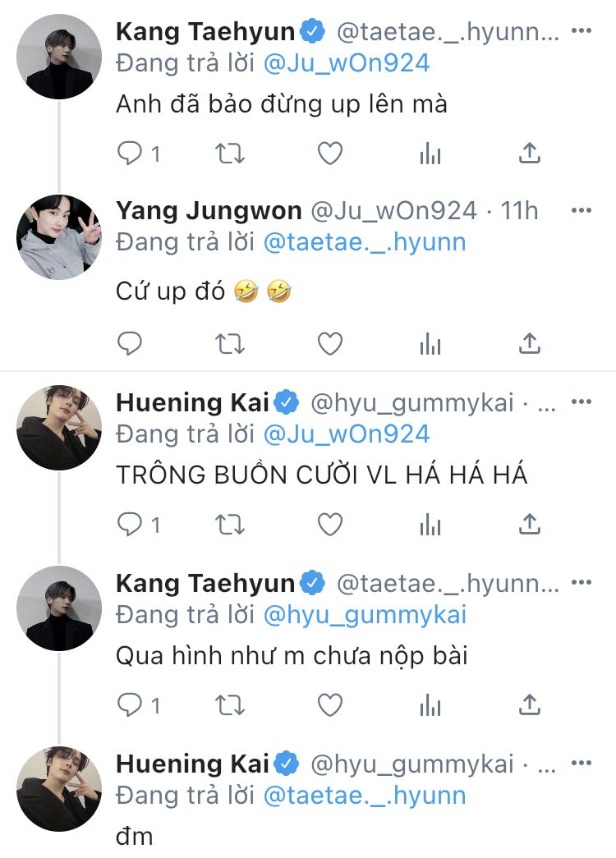Open more options on Huening Kai's "đm" tweet

tap(581, 764)
